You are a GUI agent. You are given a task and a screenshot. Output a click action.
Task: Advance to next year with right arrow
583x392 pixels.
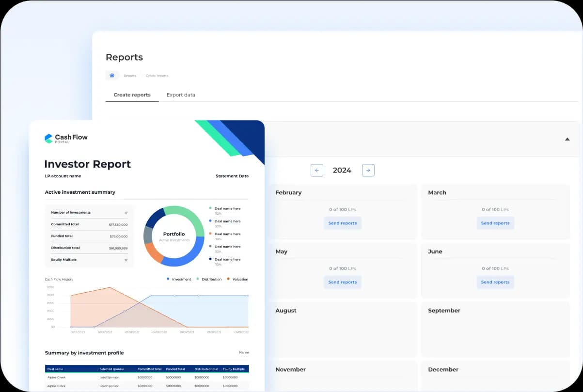click(x=368, y=170)
